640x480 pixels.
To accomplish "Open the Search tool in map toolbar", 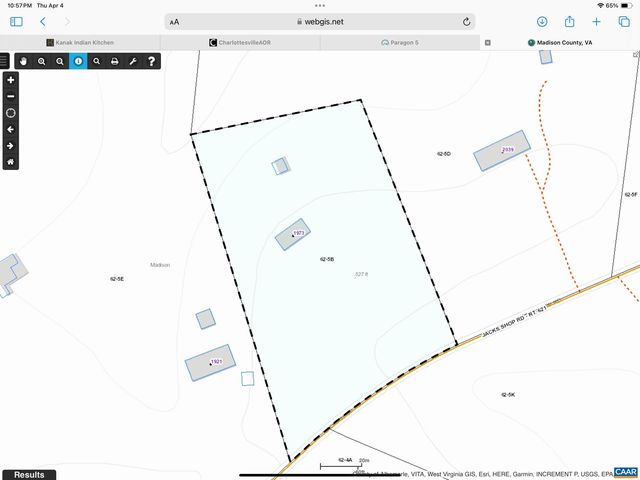I will point(97,61).
